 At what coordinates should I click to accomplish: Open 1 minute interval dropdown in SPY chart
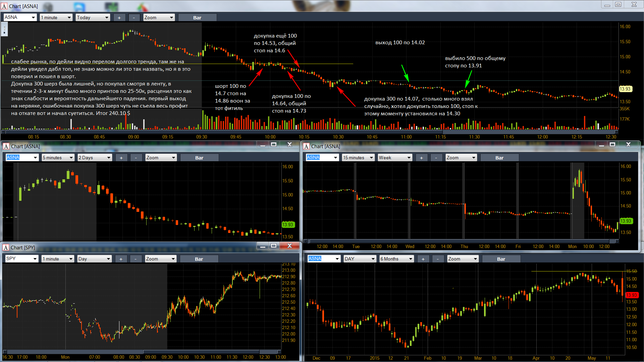pyautogui.click(x=57, y=259)
